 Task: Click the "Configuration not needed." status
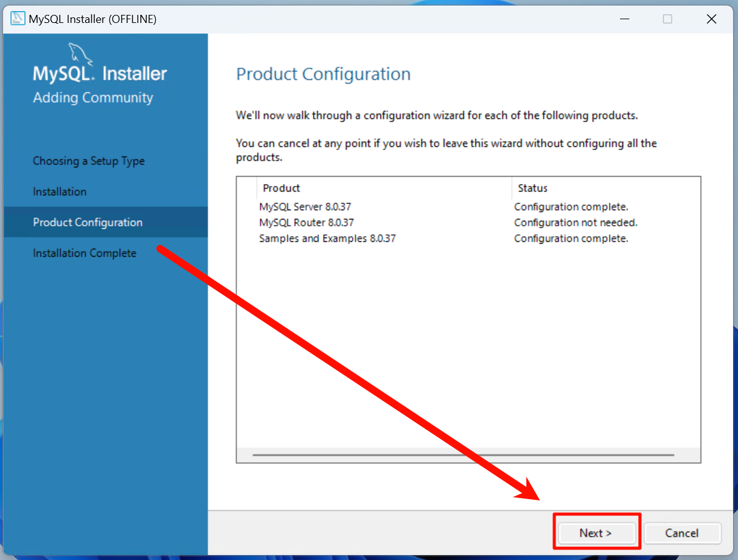point(575,223)
